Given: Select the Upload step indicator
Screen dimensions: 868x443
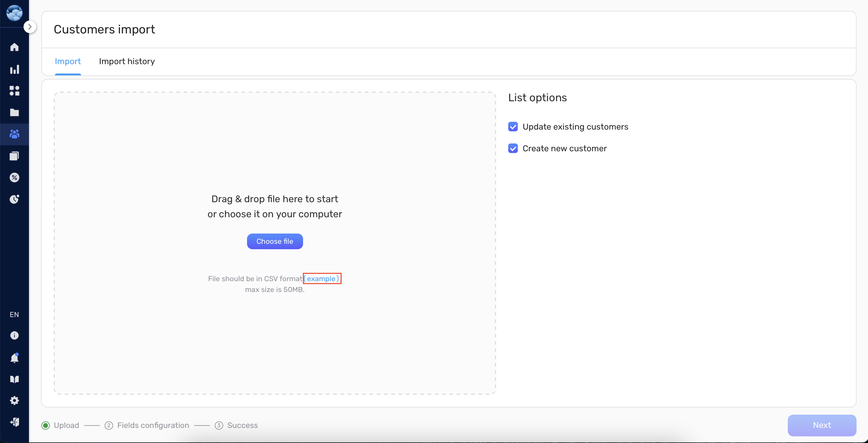Looking at the screenshot, I should (x=60, y=426).
